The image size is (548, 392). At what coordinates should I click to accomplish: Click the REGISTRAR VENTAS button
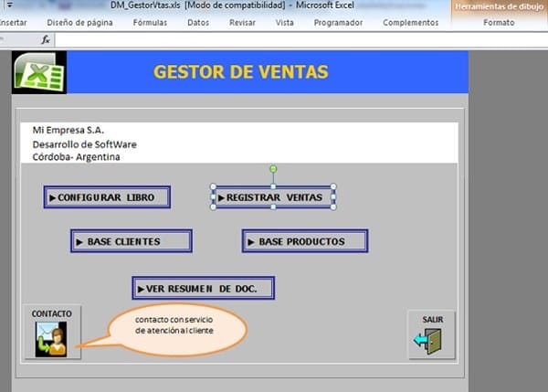pos(273,197)
